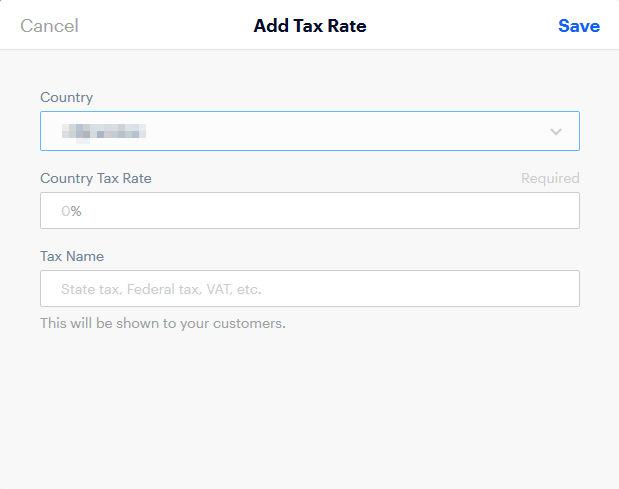Click the 0% placeholder text
The height and width of the screenshot is (489, 619).
click(x=71, y=211)
